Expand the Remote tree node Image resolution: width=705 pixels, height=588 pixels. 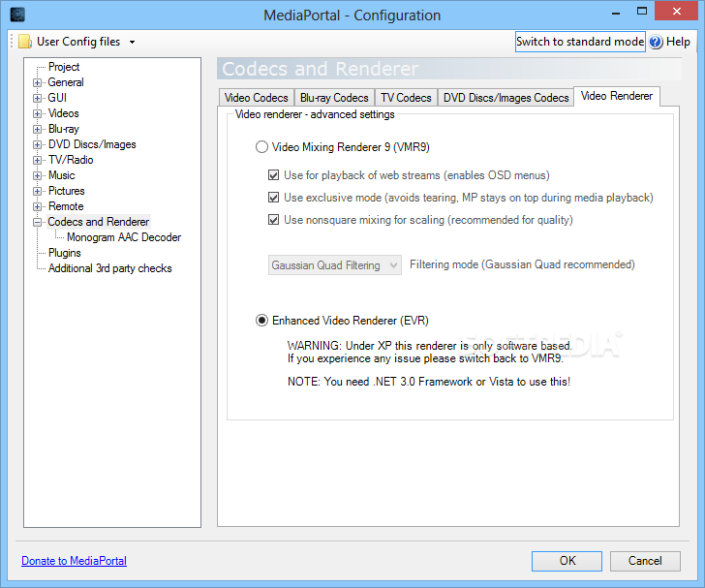tap(38, 206)
